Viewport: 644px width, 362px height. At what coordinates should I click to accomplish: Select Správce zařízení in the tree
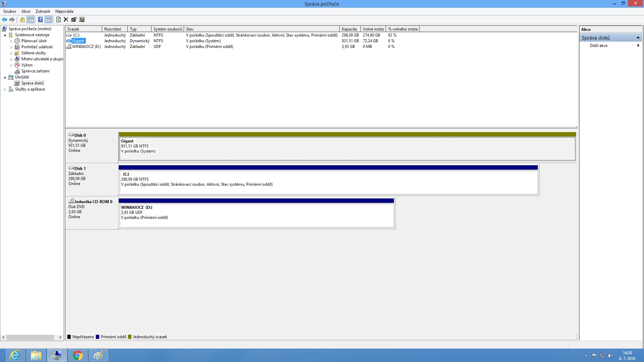[x=35, y=71]
